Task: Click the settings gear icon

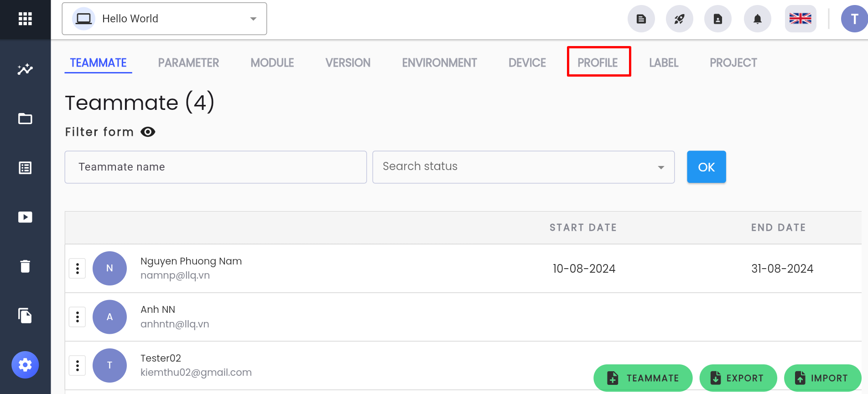Action: pyautogui.click(x=25, y=365)
